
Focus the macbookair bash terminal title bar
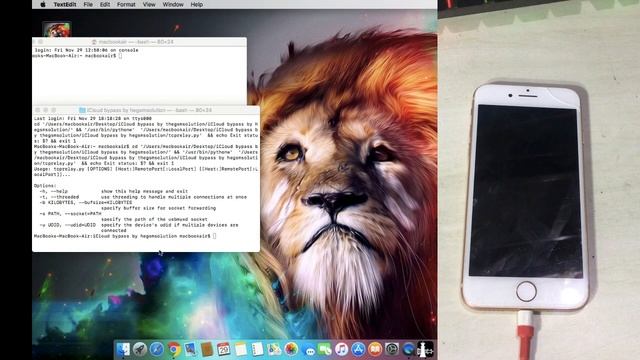[x=139, y=42]
